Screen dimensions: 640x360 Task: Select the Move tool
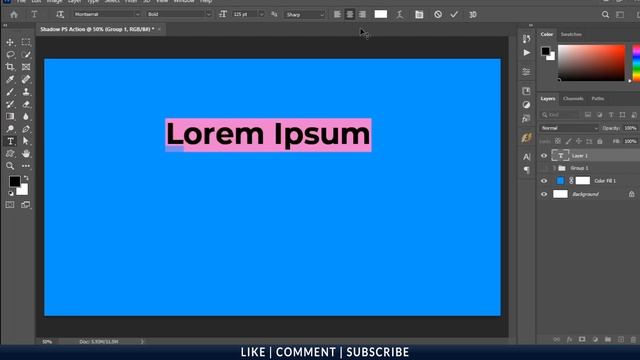pyautogui.click(x=10, y=42)
